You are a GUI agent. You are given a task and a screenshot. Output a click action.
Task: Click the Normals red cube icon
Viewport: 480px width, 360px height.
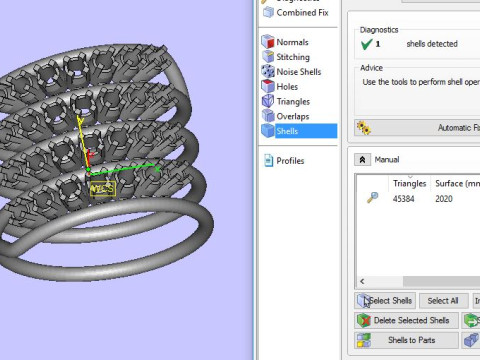click(x=268, y=42)
